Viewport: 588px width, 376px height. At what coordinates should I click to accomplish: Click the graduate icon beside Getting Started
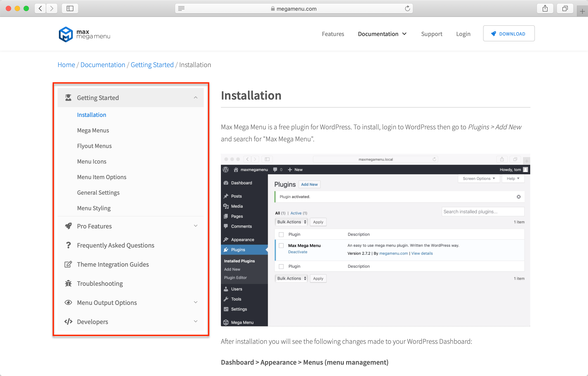click(68, 98)
